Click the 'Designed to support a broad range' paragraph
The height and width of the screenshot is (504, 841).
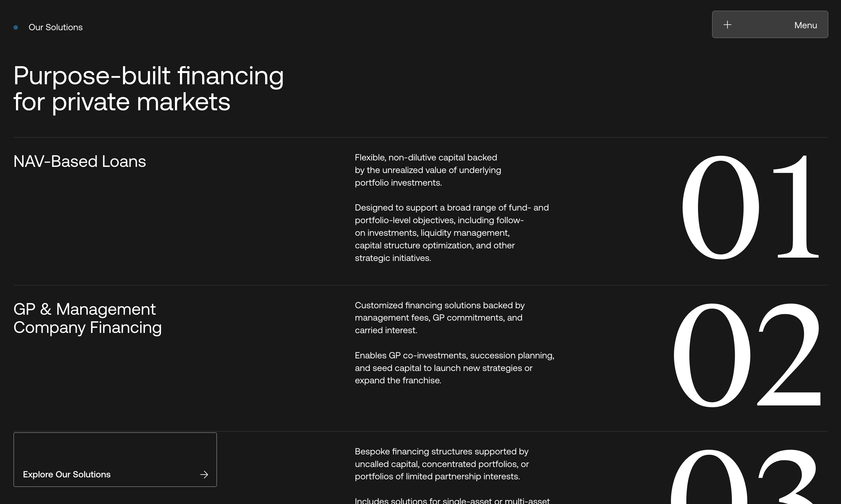click(451, 233)
